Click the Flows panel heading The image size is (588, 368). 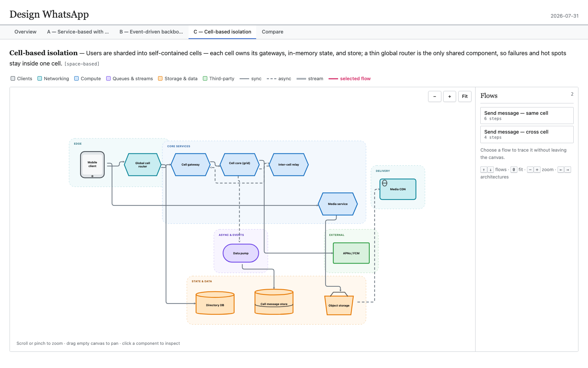[489, 96]
